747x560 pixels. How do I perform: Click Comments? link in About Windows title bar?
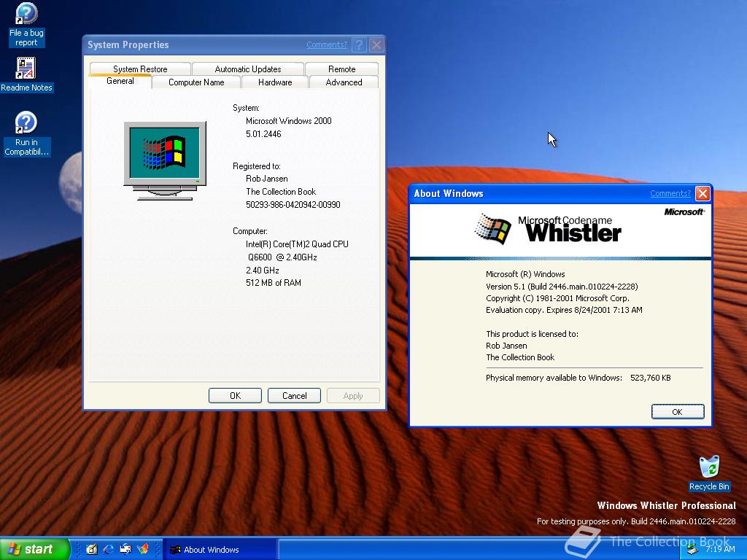(x=670, y=193)
